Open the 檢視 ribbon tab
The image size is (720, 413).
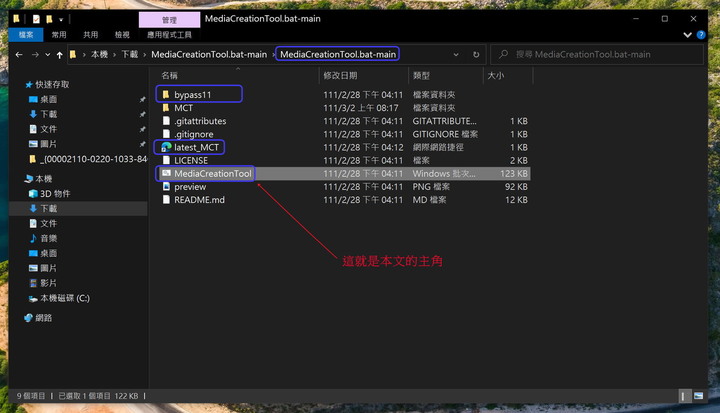pos(122,35)
